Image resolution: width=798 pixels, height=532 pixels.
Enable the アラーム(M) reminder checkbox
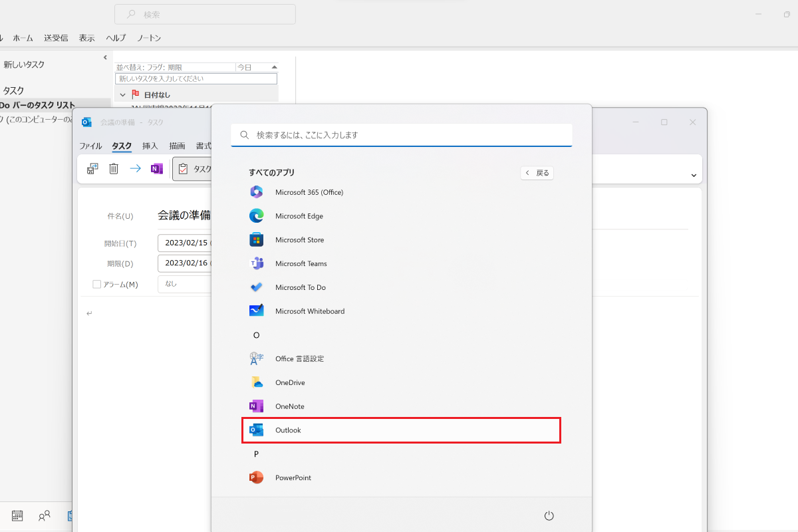[x=97, y=285]
